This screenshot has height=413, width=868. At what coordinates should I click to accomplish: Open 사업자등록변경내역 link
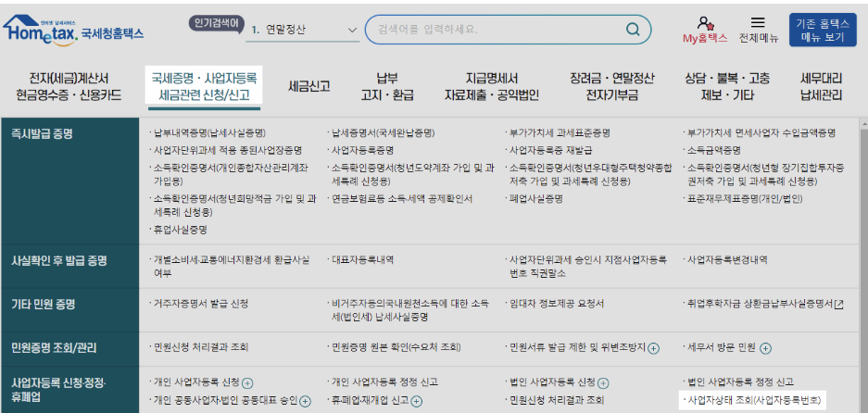tap(727, 259)
